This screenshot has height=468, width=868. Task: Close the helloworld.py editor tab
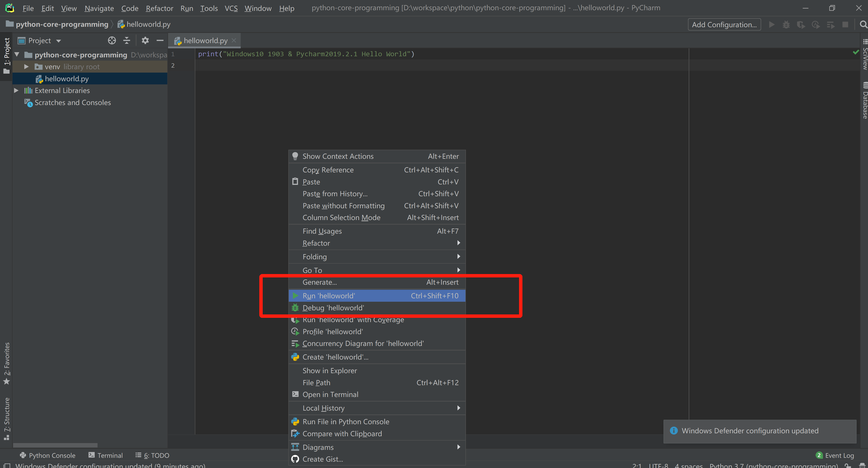[234, 40]
